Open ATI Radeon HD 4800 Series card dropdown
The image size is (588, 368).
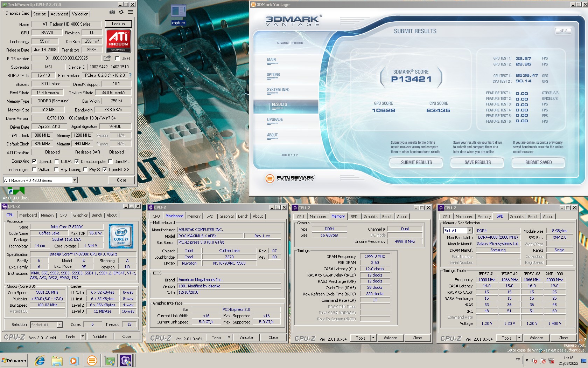tap(75, 180)
